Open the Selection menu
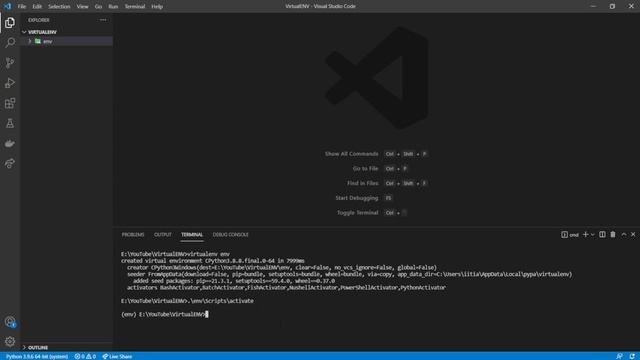 [x=59, y=7]
